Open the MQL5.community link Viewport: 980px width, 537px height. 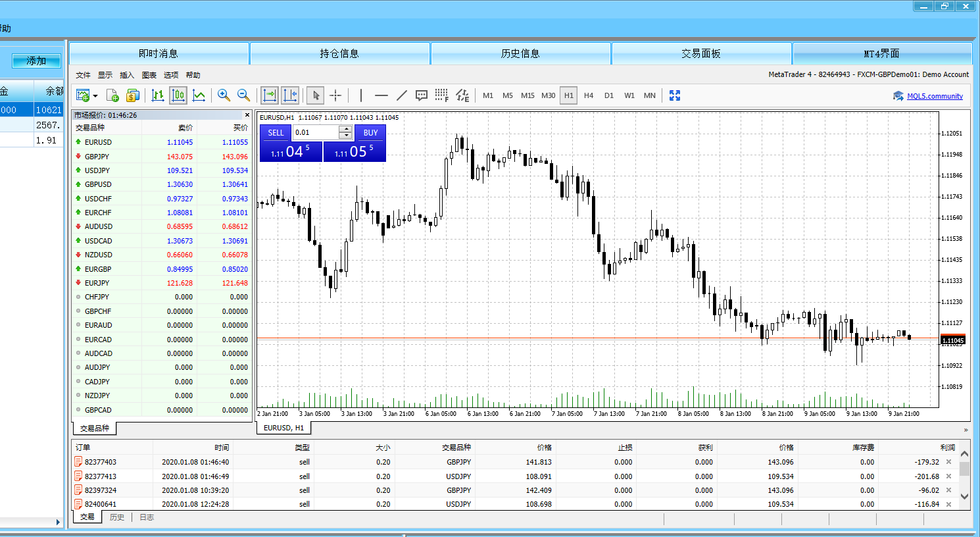935,96
